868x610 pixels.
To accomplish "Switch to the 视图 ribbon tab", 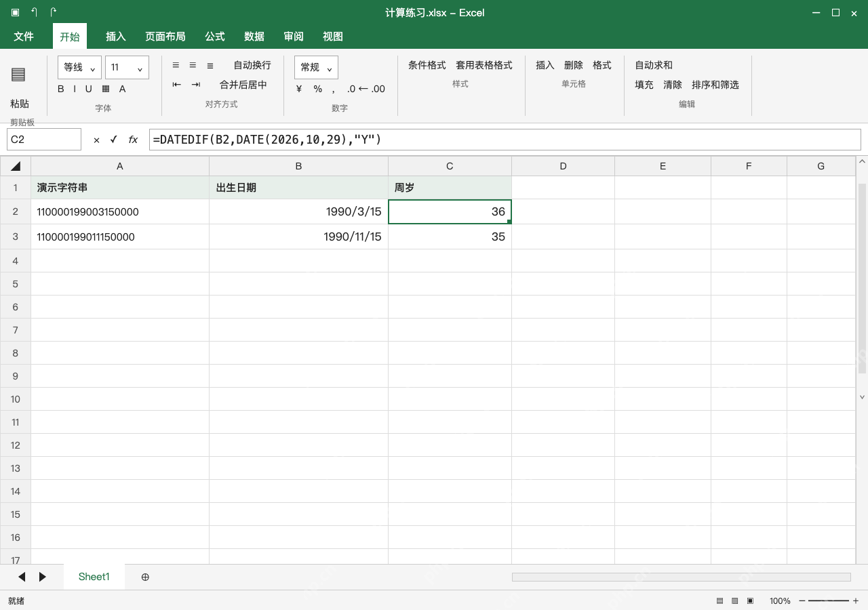I will tap(333, 37).
